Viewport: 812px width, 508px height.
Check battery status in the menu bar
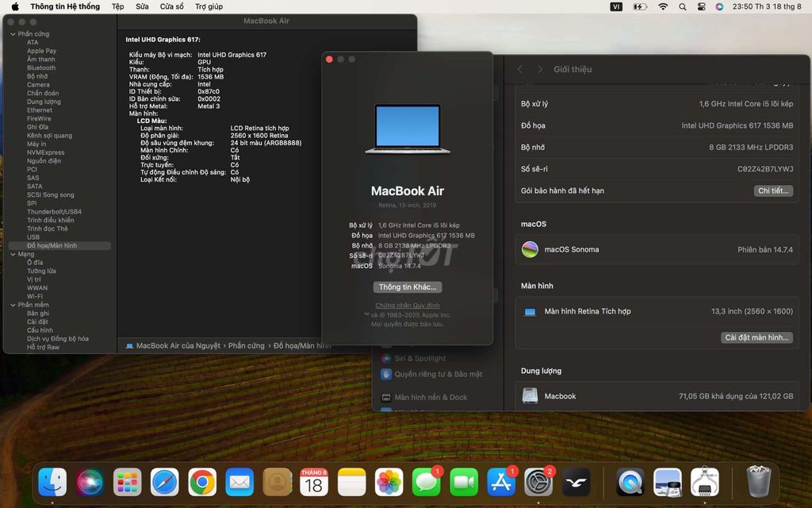click(x=641, y=6)
